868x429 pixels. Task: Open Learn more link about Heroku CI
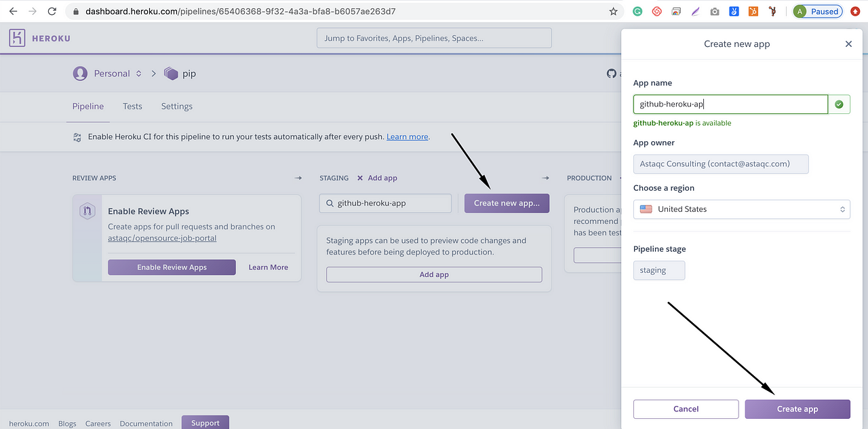pos(408,137)
